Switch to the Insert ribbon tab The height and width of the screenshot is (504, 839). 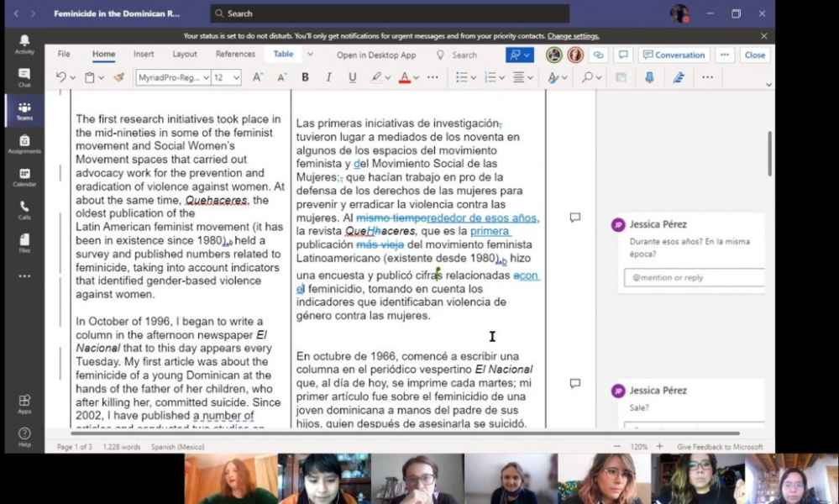click(x=144, y=55)
